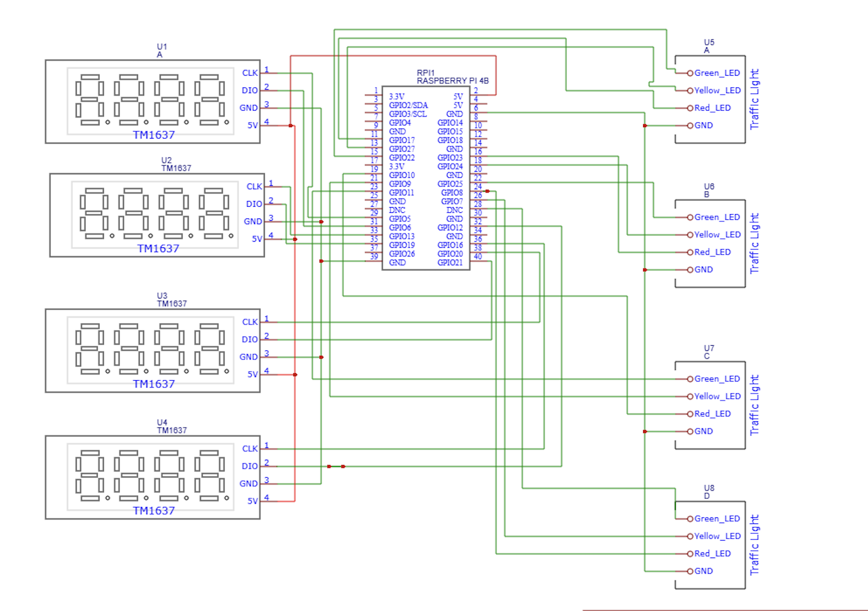Click the GND pin on traffic light D
The width and height of the screenshot is (868, 611).
690,571
